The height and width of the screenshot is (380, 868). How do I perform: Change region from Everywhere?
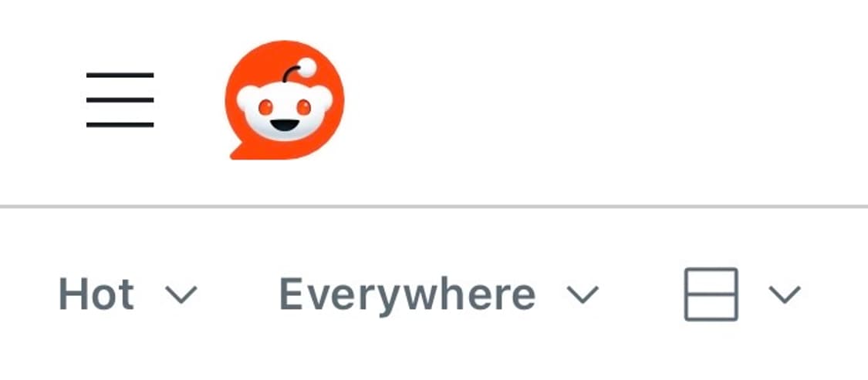(x=440, y=295)
